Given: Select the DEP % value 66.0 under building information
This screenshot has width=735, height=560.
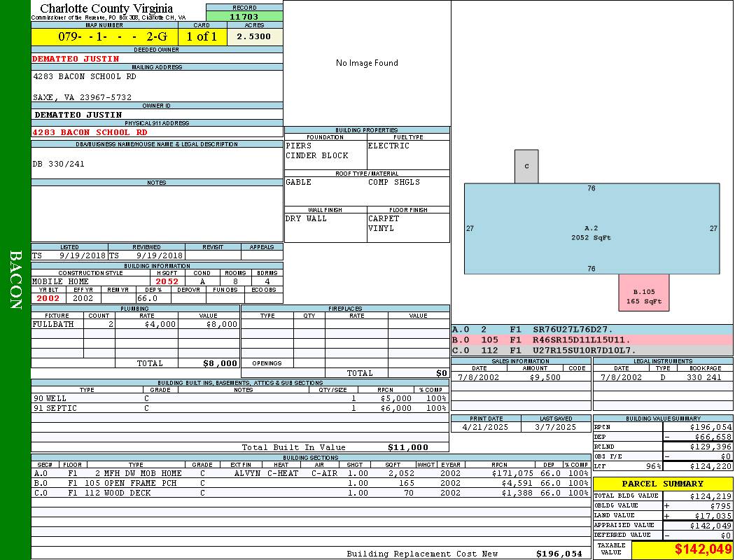Looking at the screenshot, I should click(x=147, y=298).
